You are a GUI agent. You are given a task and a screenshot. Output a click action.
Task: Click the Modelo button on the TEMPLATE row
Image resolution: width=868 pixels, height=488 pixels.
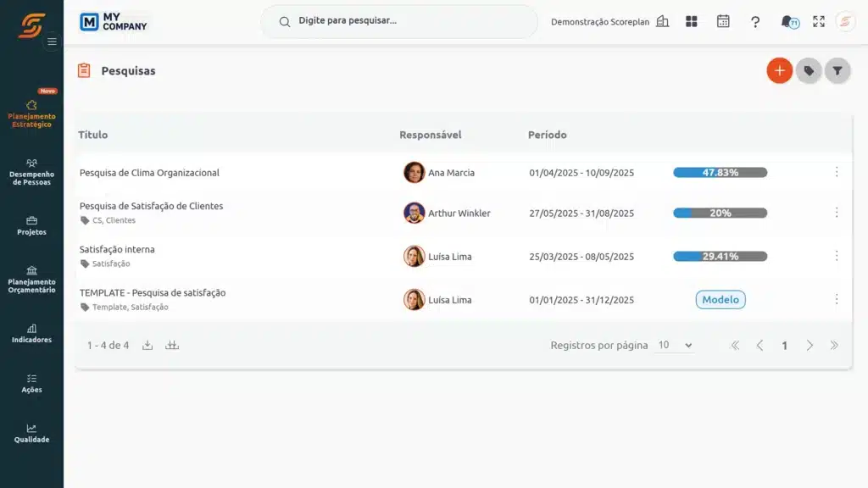click(720, 299)
